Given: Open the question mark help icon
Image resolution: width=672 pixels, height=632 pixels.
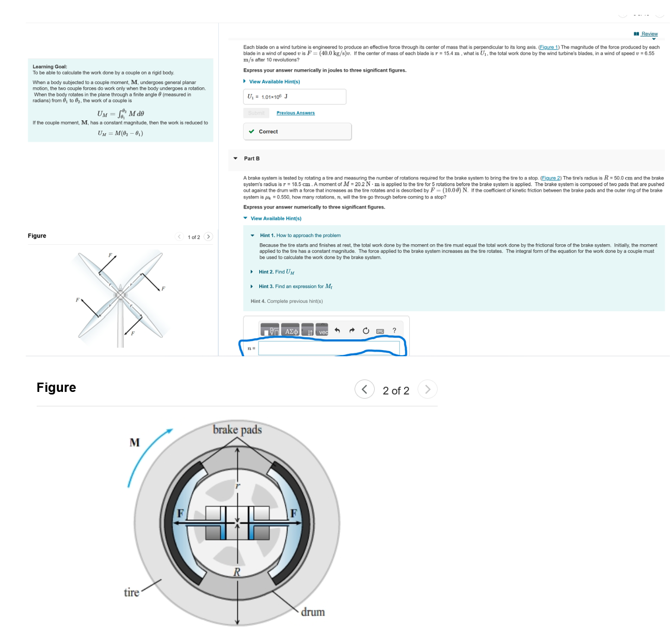Looking at the screenshot, I should coord(394,330).
